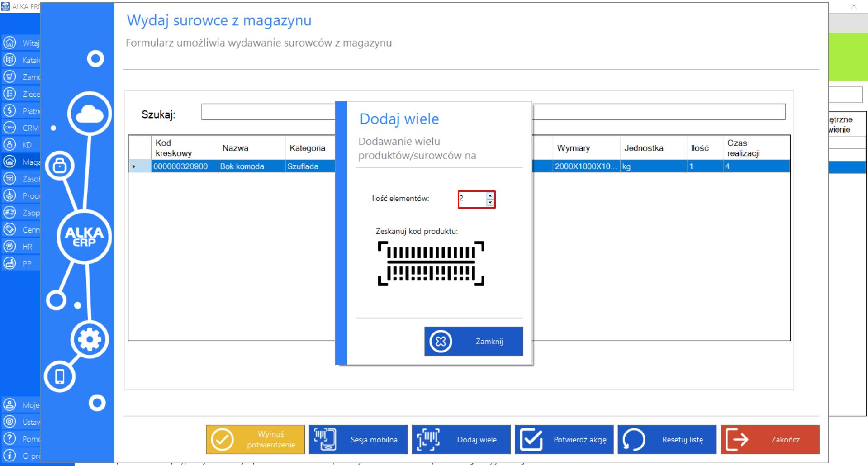868x466 pixels.
Task: Sort by Nazwa column header
Action: [251, 148]
